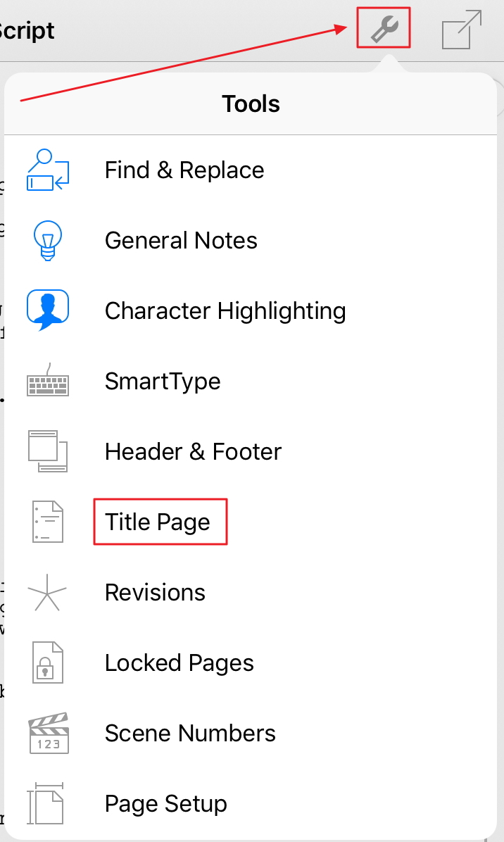Open Find & Replace from the Tools menu
Viewport: 504px width, 842px height.
pyautogui.click(x=184, y=170)
